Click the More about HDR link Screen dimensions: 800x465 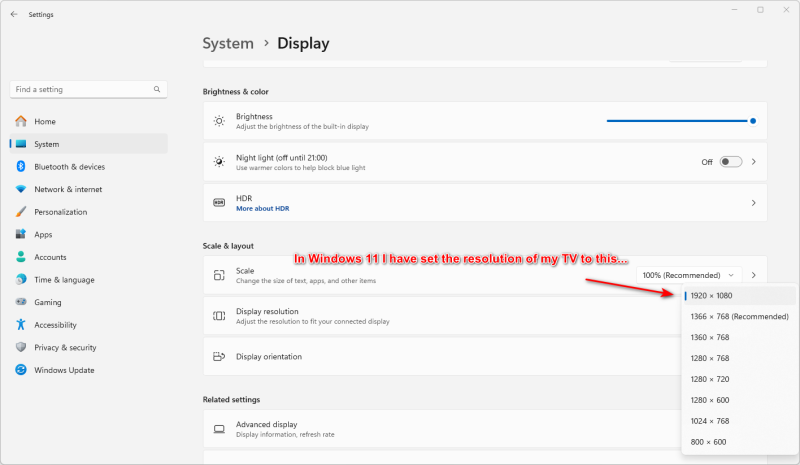coord(262,209)
